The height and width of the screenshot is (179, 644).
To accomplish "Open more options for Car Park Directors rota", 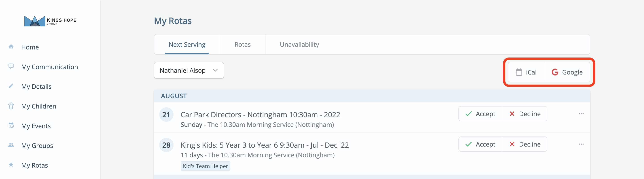I will click(x=581, y=114).
